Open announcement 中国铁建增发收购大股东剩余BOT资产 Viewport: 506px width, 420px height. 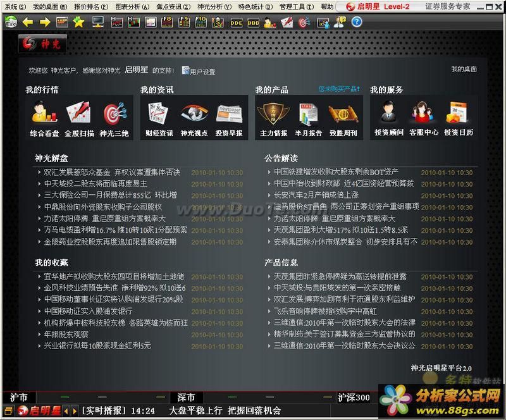pos(336,172)
